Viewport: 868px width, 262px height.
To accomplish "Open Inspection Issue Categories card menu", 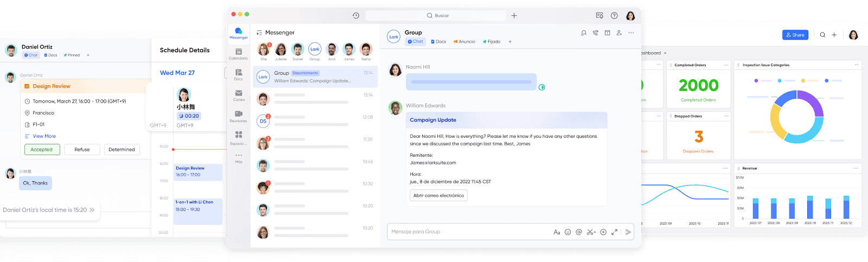I will pos(857,65).
